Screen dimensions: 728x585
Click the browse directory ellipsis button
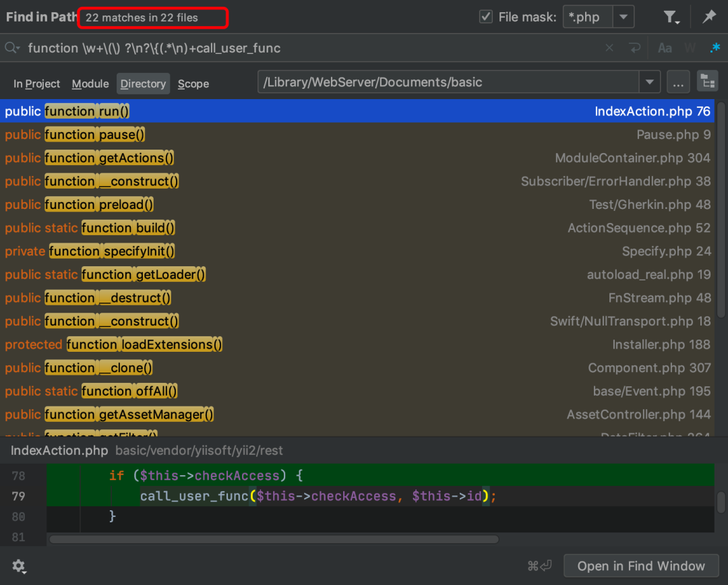click(x=678, y=82)
